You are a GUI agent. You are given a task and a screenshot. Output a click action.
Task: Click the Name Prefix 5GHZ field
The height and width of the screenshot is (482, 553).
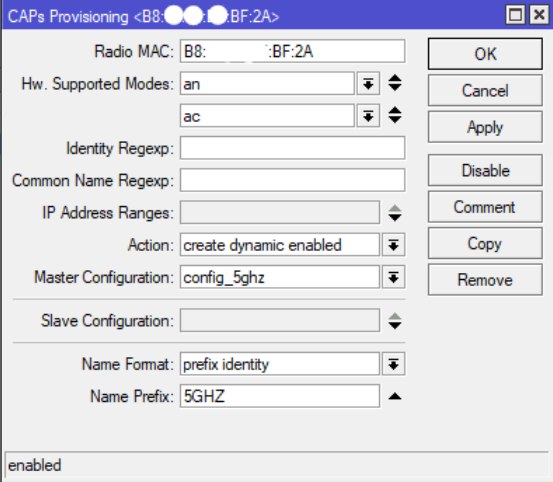280,396
